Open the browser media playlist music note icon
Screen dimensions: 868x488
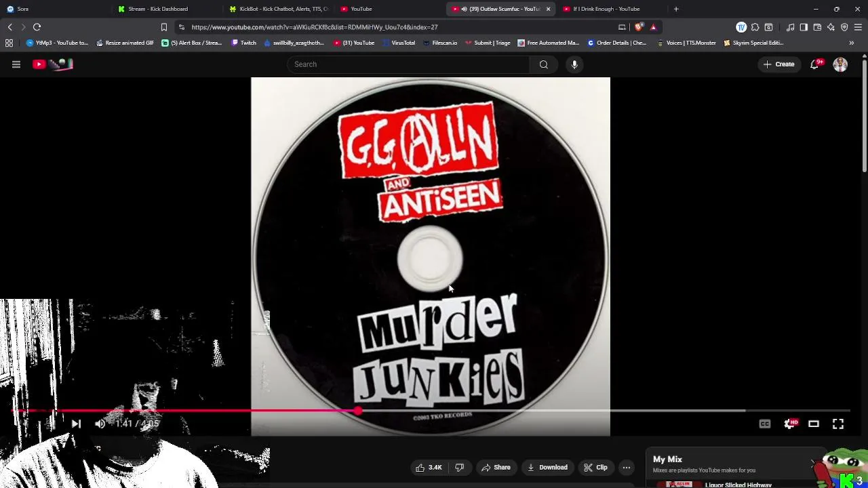(x=790, y=27)
